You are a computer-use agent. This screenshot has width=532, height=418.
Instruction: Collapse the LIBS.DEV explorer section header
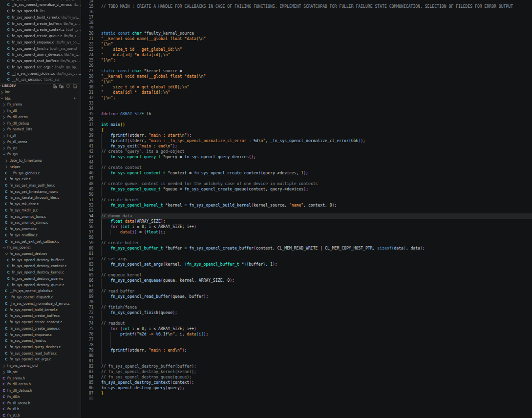(x=9, y=86)
